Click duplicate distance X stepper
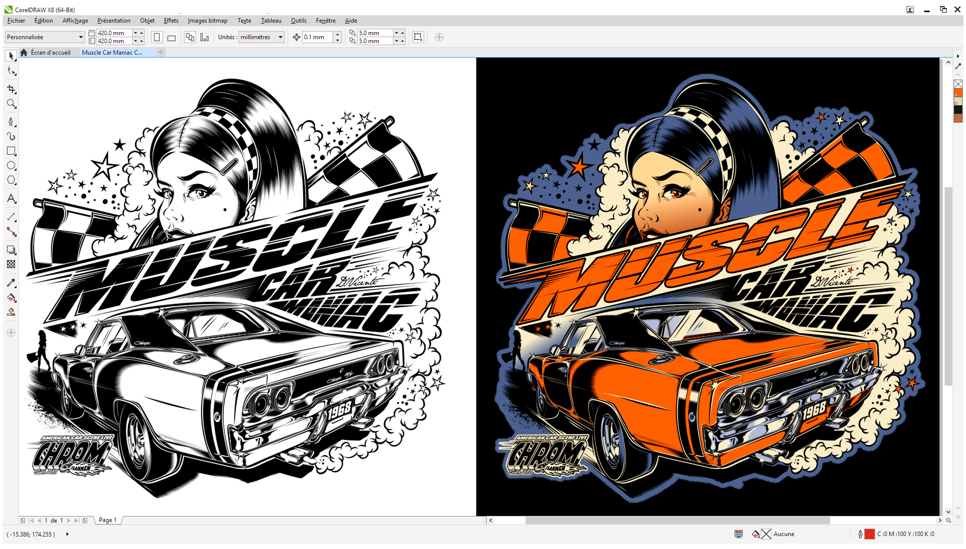 point(400,33)
